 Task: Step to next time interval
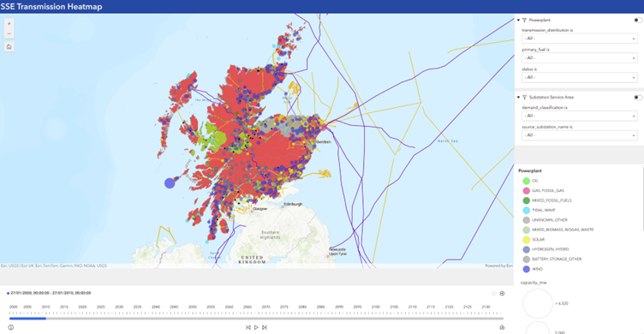265,327
